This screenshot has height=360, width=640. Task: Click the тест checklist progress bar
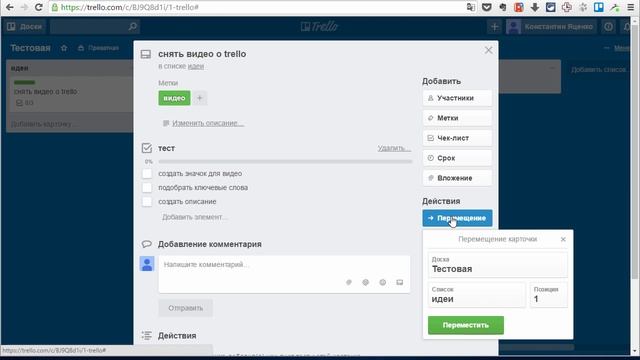(285, 162)
